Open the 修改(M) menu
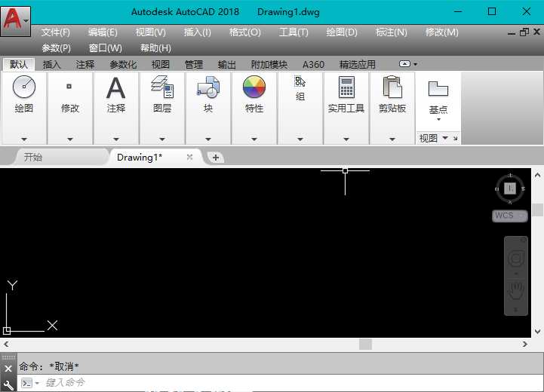 click(442, 32)
